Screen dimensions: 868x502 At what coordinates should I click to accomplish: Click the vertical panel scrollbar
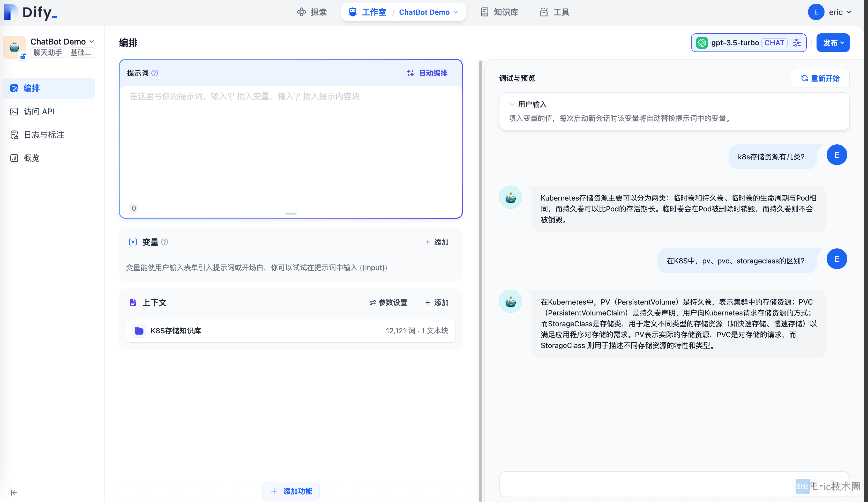(480, 281)
